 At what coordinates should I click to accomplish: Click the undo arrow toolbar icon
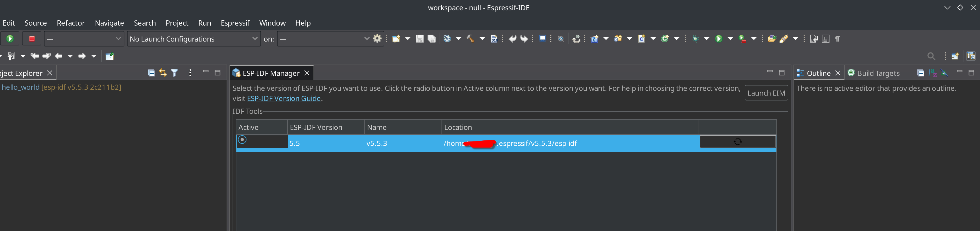tap(512, 39)
